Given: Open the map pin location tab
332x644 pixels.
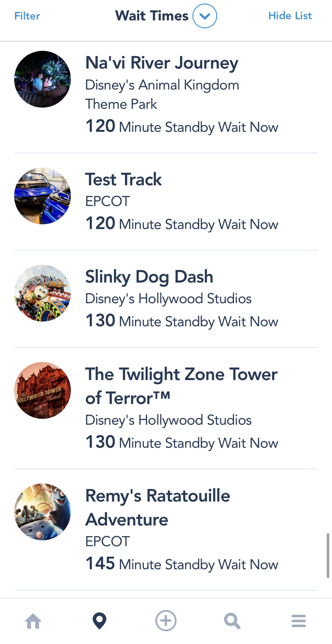Looking at the screenshot, I should coord(99,621).
